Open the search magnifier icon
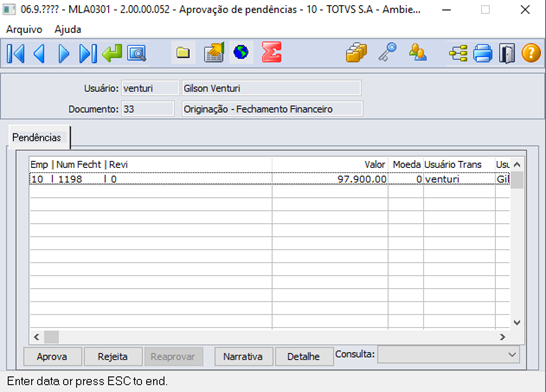This screenshot has height=392, width=546. [136, 53]
